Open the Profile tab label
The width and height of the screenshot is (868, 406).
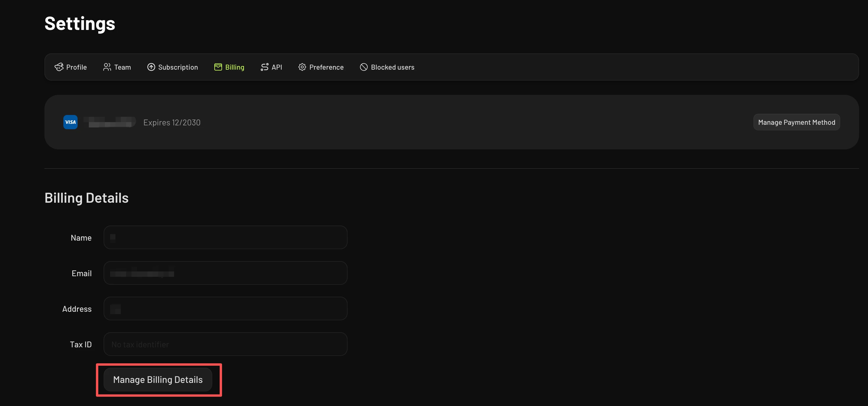(x=76, y=67)
